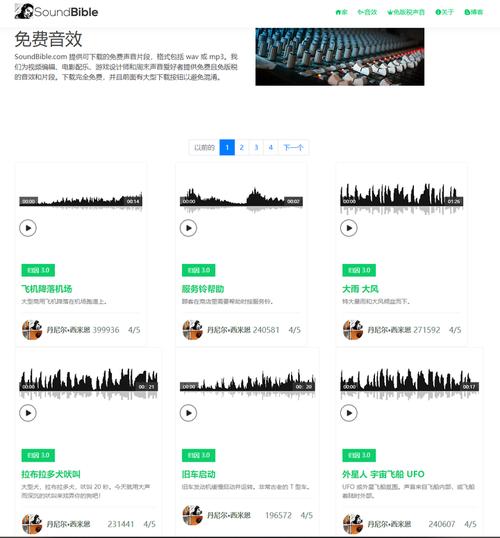This screenshot has width=500, height=538.
Task: Click download count 271592
Action: (x=427, y=330)
